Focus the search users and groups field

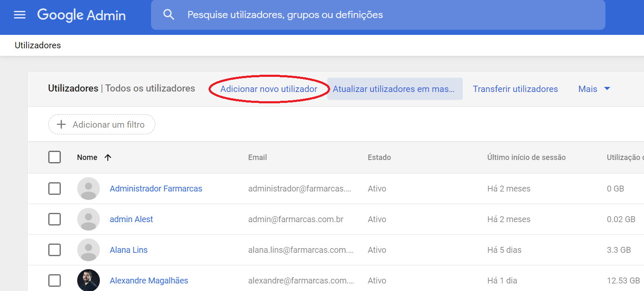tap(378, 15)
